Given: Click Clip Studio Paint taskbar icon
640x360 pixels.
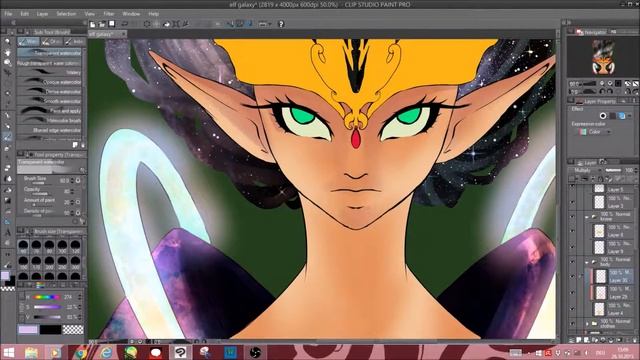Looking at the screenshot, I should coord(180,352).
